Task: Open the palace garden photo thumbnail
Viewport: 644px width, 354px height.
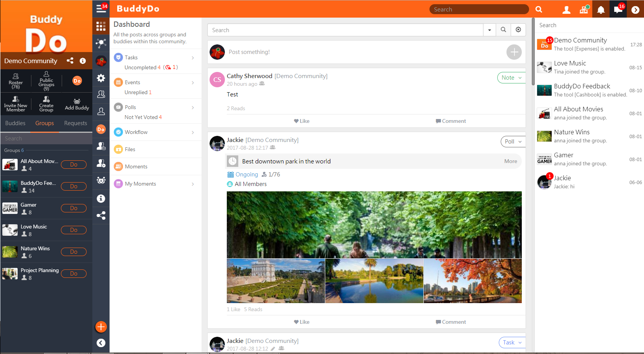Action: click(276, 281)
